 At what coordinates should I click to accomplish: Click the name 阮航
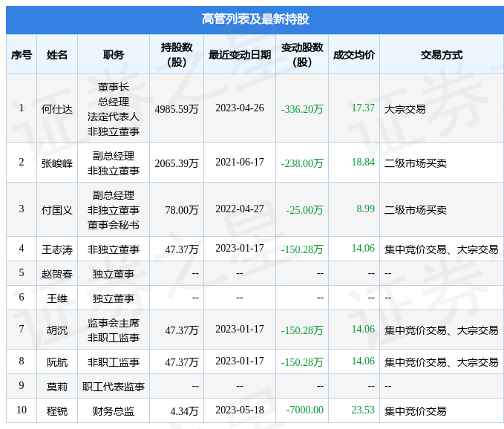57,362
